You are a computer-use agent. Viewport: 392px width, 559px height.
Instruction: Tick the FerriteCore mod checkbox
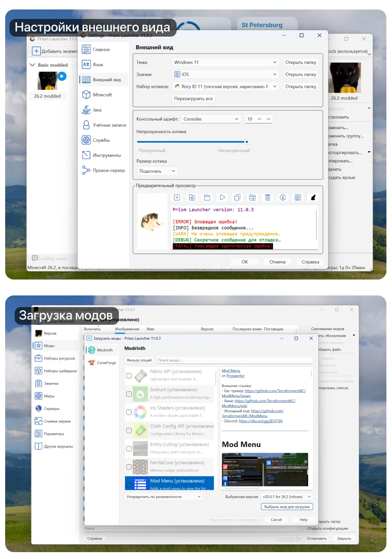129,467
